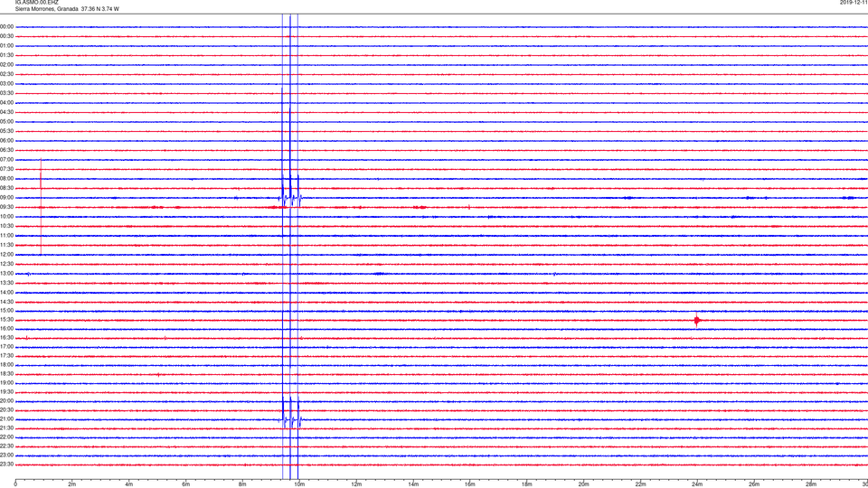Pick the 07:00 row label
Viewport: 868px width, 488px height.
(6, 160)
